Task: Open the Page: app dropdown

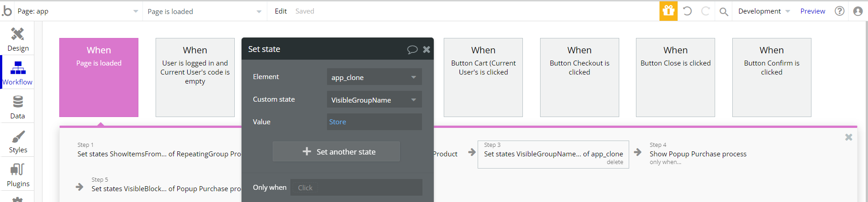Action: 78,11
